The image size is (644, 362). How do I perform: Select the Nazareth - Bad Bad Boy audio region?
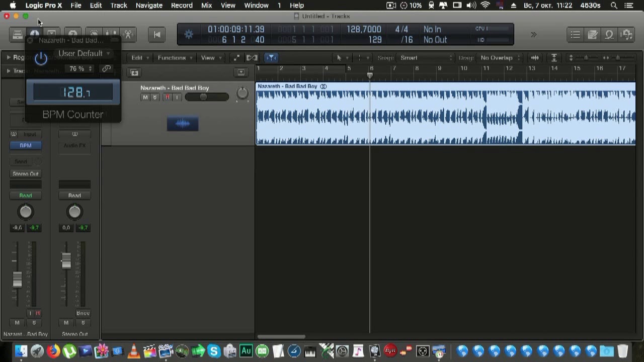(446, 114)
